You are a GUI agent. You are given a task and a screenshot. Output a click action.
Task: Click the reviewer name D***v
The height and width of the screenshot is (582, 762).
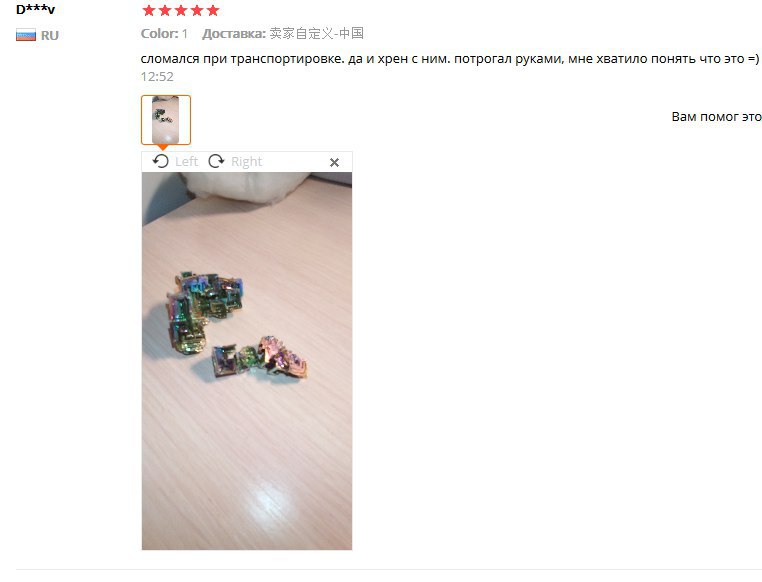pos(35,10)
